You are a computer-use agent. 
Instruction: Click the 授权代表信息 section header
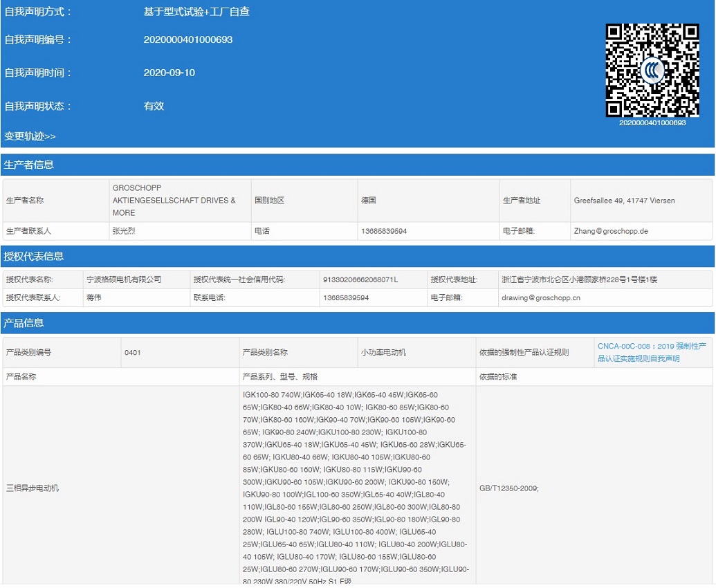pyautogui.click(x=358, y=256)
